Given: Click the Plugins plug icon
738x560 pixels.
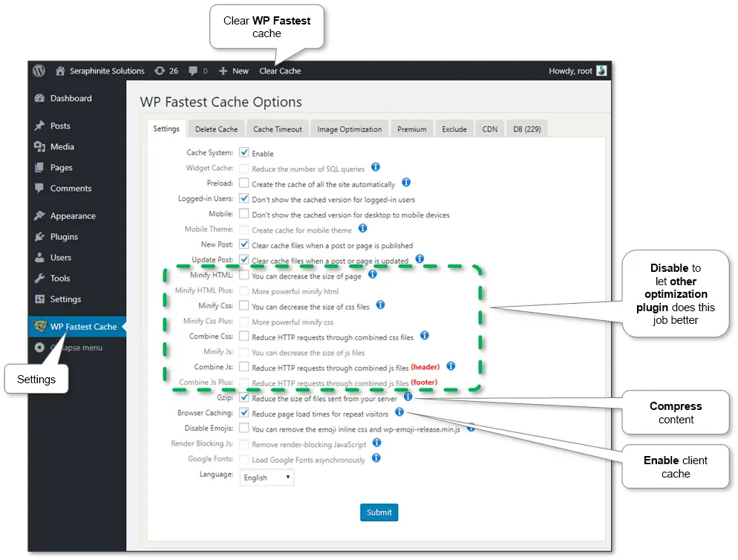Looking at the screenshot, I should click(39, 236).
